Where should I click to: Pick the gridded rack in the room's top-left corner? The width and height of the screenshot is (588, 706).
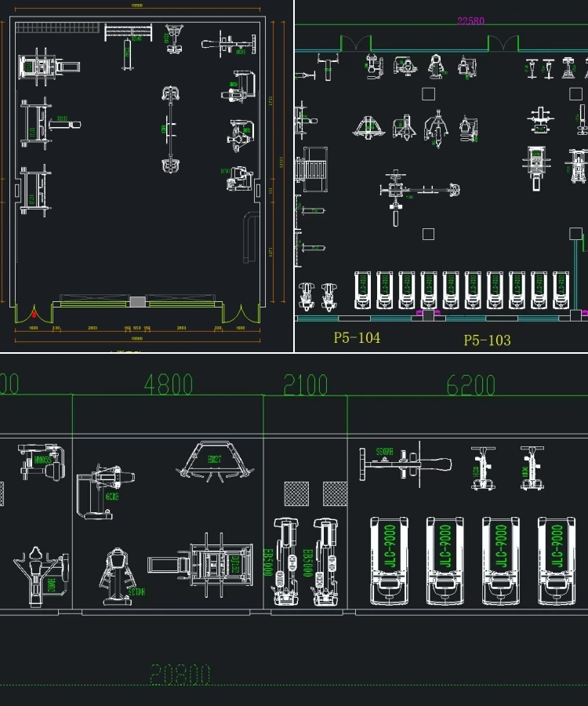[57, 27]
